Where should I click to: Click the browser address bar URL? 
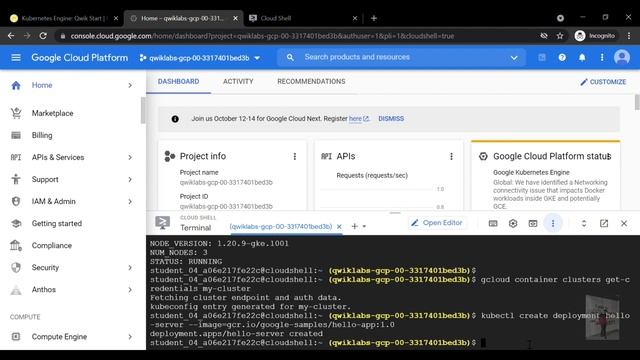tap(262, 36)
